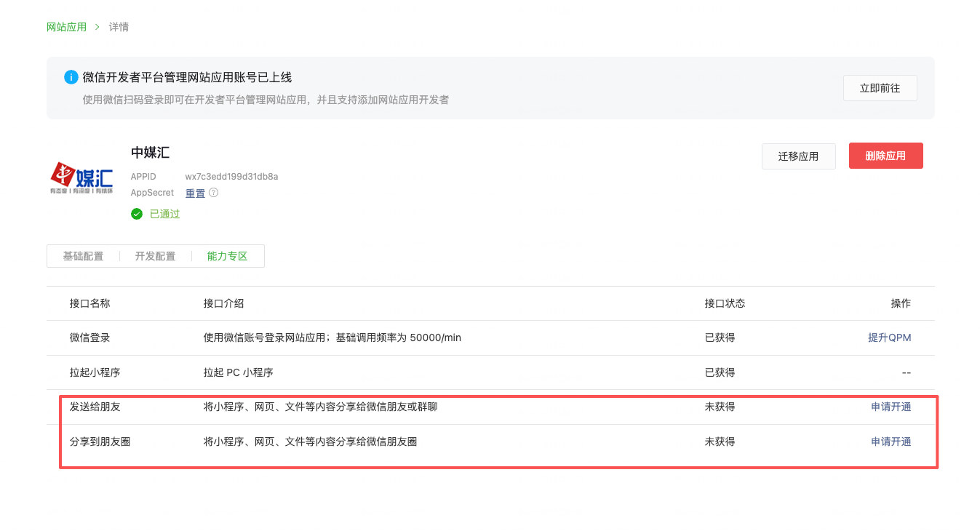Click 已获得 status in 微信登录 row
The image size is (980, 531).
pyautogui.click(x=720, y=338)
